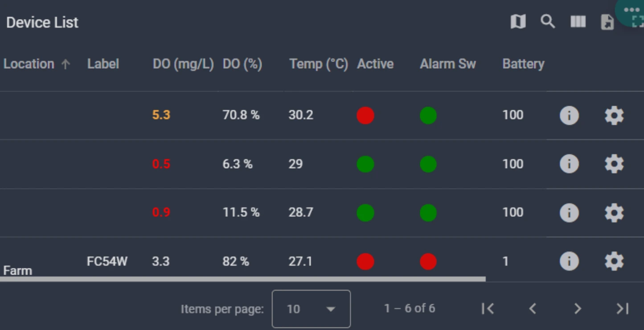Click the red Alarm Sw indicator for FC54W
The height and width of the screenshot is (330, 644).
point(428,262)
